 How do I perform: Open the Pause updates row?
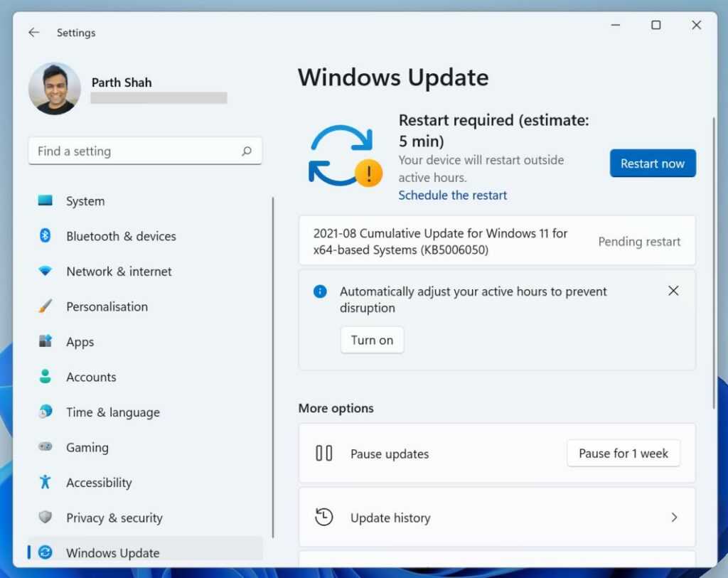coord(427,454)
